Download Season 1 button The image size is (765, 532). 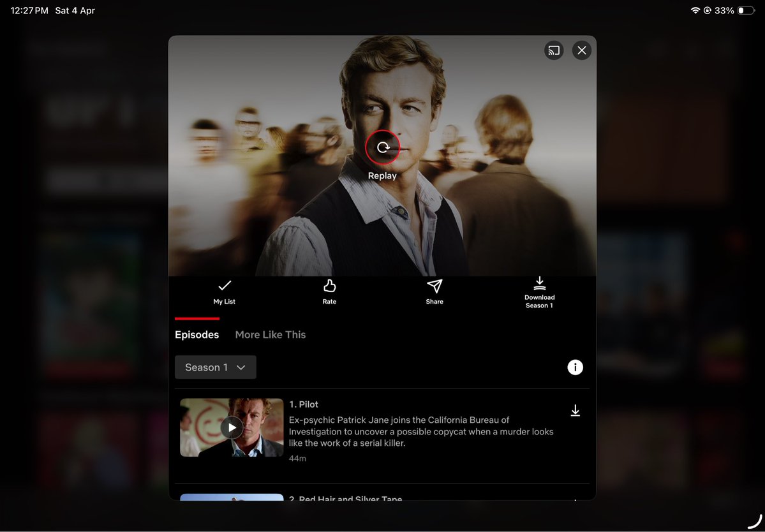pyautogui.click(x=539, y=293)
